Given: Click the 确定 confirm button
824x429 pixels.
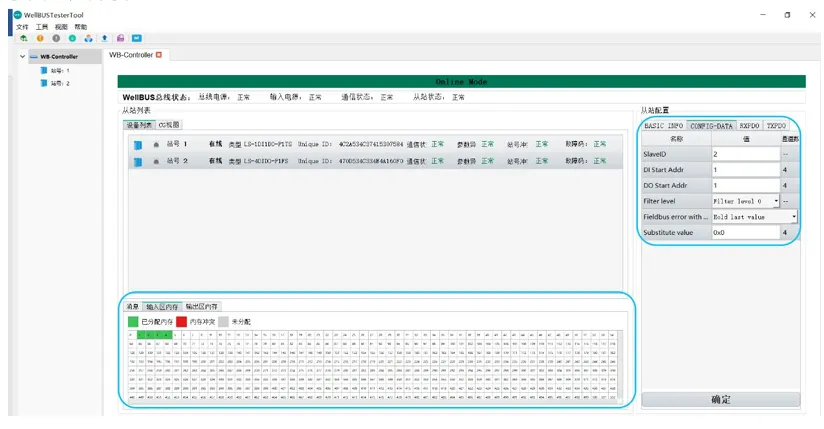Looking at the screenshot, I should [x=720, y=399].
